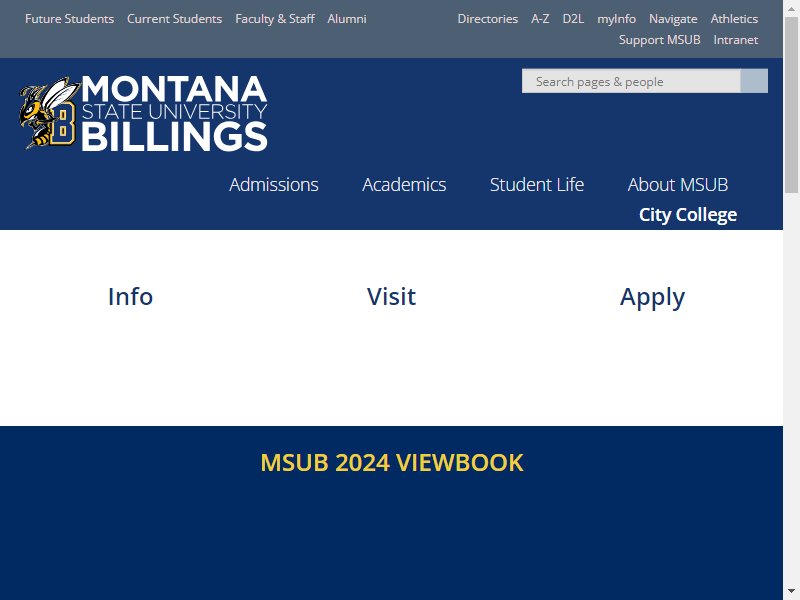Open the Admissions menu
Viewport: 800px width, 600px height.
coord(273,185)
